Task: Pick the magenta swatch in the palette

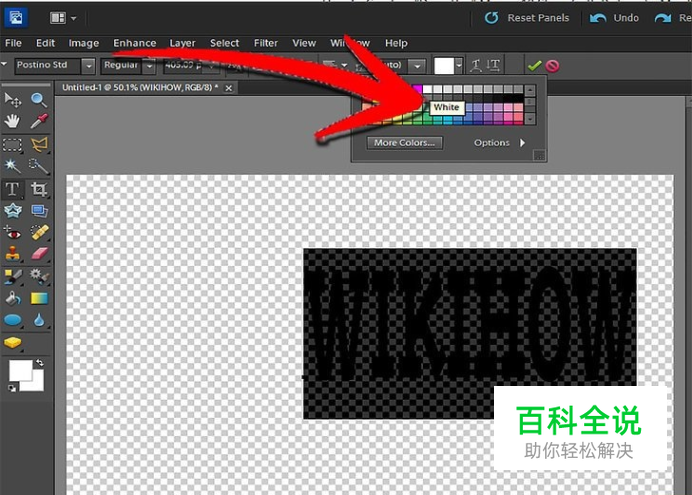Action: (417, 90)
